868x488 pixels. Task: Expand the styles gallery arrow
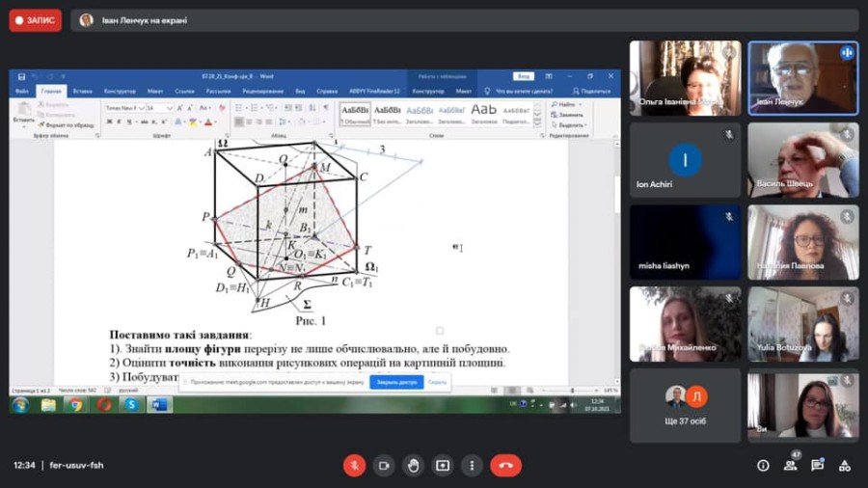[x=537, y=122]
